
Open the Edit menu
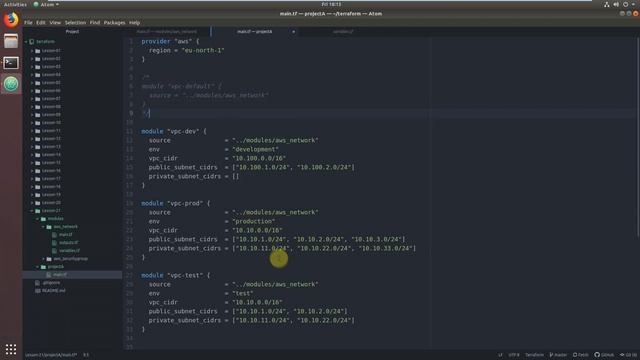click(41, 23)
